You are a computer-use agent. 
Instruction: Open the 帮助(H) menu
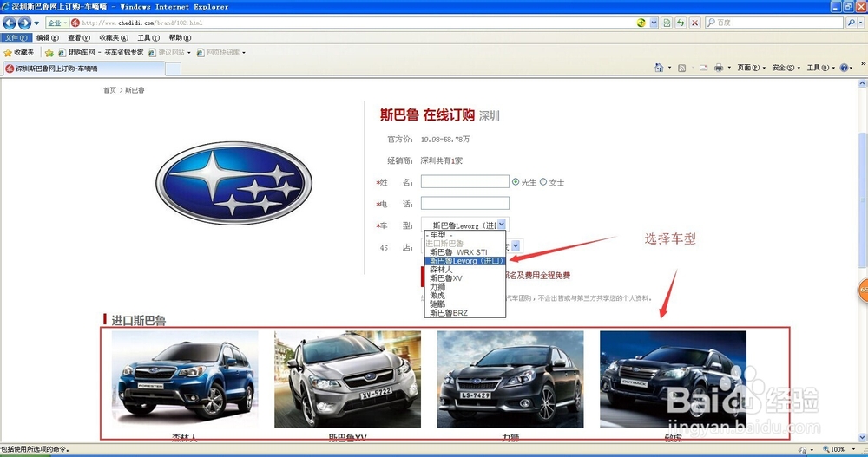180,37
